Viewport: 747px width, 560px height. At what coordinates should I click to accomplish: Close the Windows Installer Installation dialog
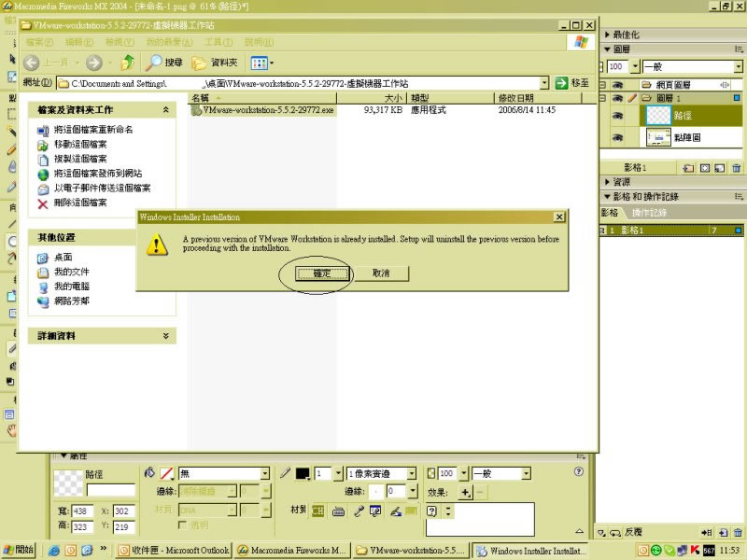pyautogui.click(x=559, y=217)
